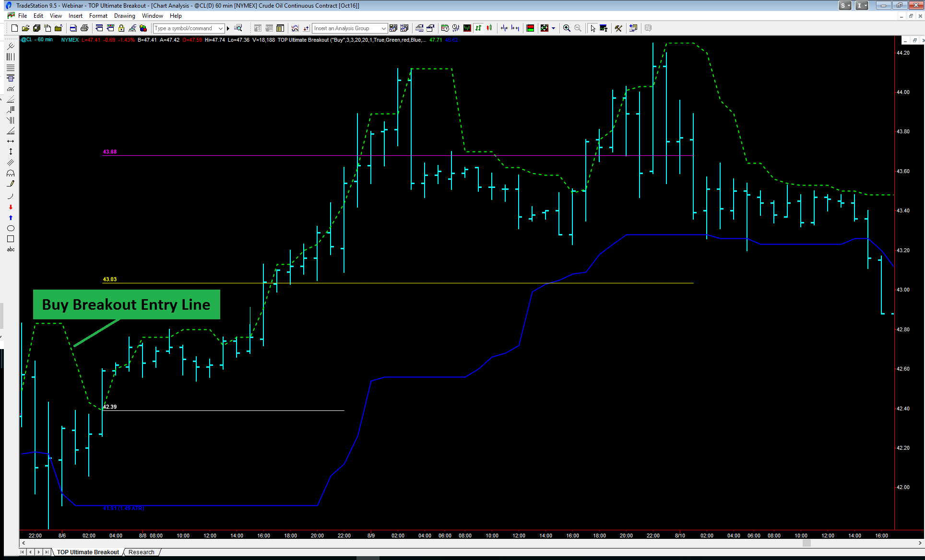Image resolution: width=925 pixels, height=560 pixels.
Task: Open the Drawing menu
Action: tap(124, 16)
